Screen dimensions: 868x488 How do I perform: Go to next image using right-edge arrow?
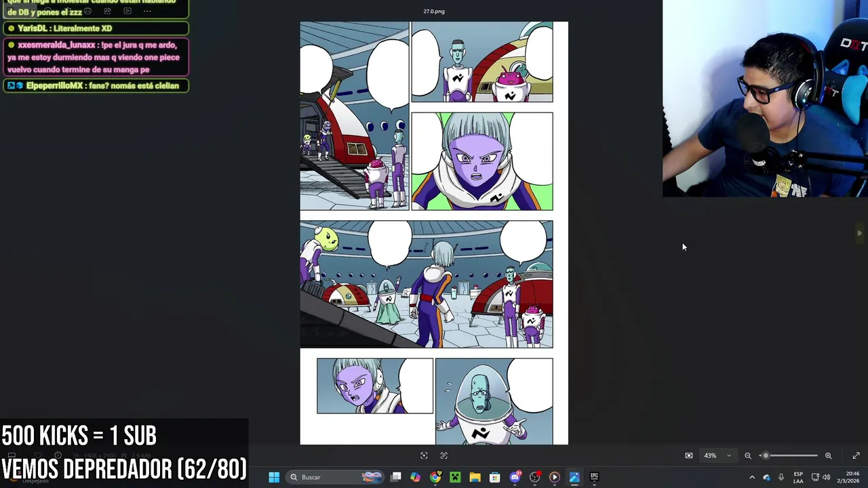[859, 233]
